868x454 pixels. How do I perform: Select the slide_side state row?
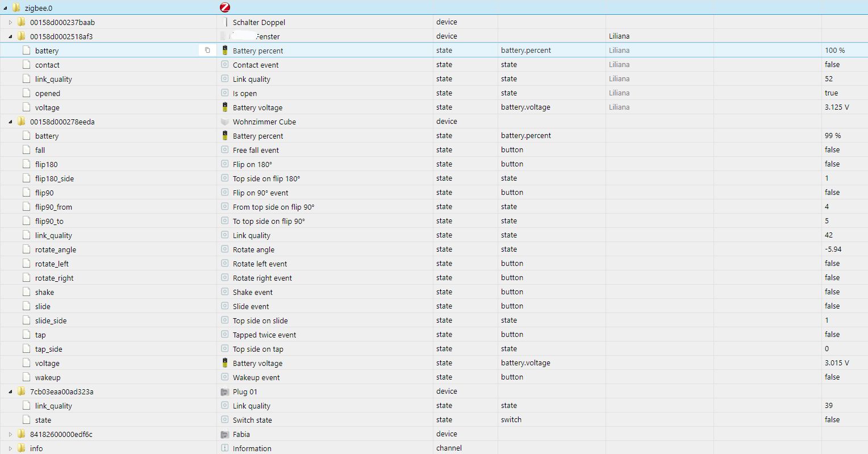(434, 320)
